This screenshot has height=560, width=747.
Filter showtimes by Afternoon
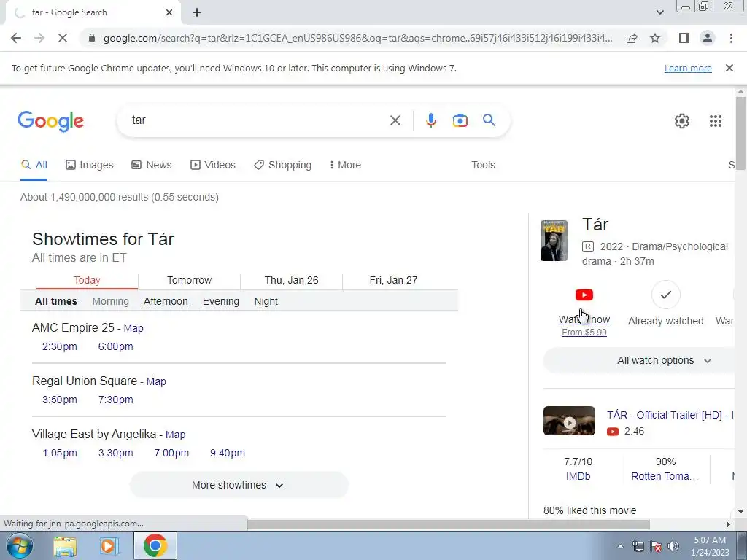point(166,301)
